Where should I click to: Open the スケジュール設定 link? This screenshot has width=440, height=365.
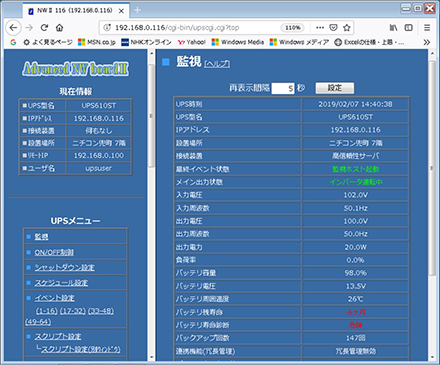61,283
